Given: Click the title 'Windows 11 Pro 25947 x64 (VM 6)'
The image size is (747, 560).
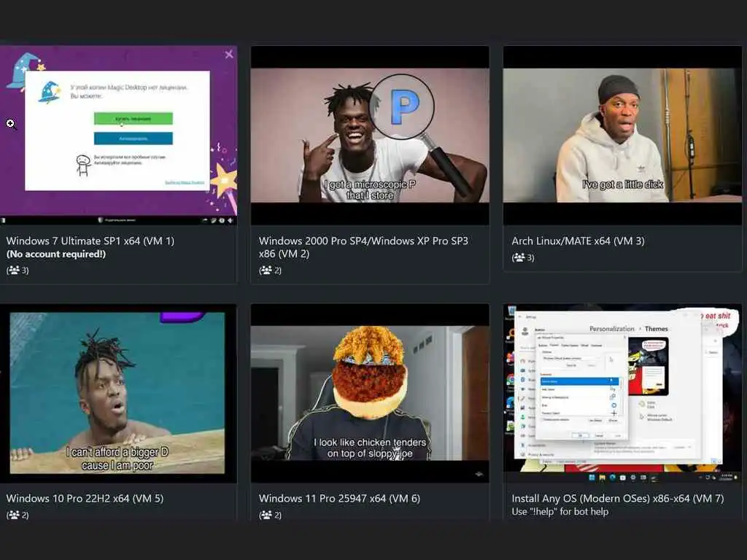Looking at the screenshot, I should (x=339, y=499).
